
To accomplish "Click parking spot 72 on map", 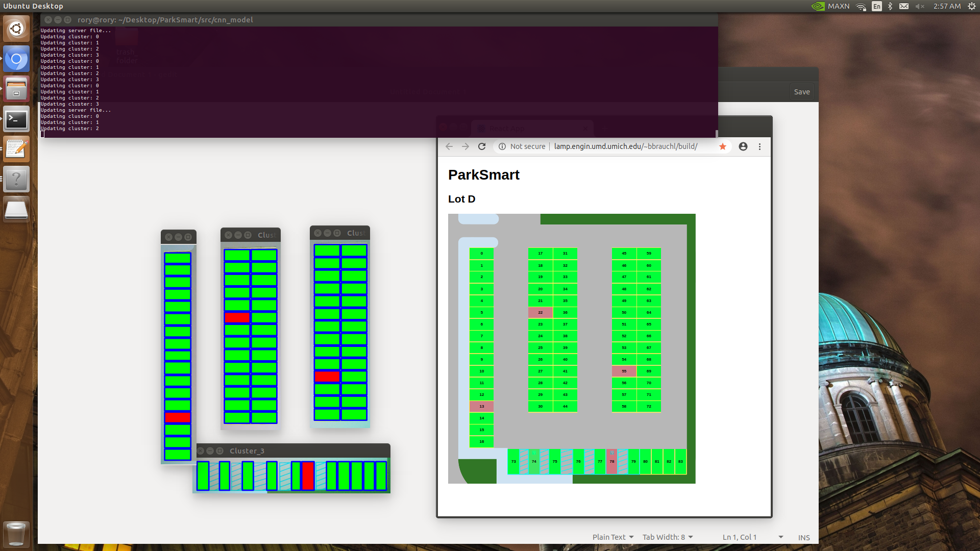I will tap(649, 406).
